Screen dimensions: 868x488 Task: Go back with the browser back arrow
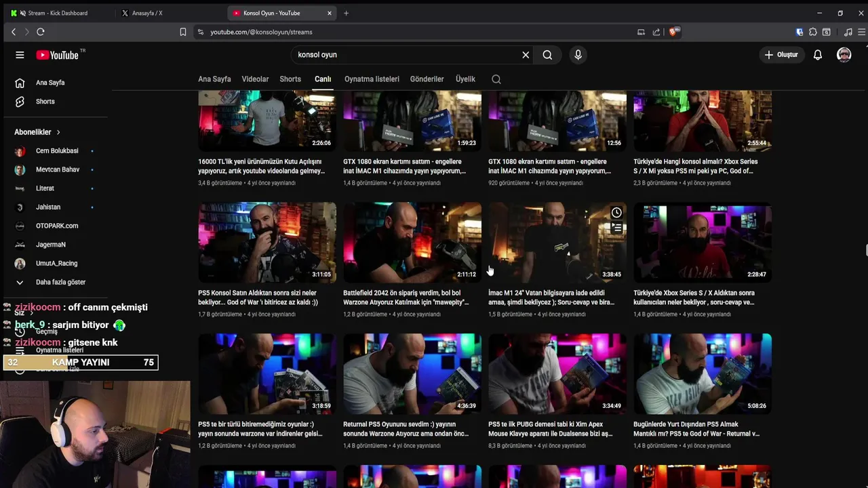point(14,32)
